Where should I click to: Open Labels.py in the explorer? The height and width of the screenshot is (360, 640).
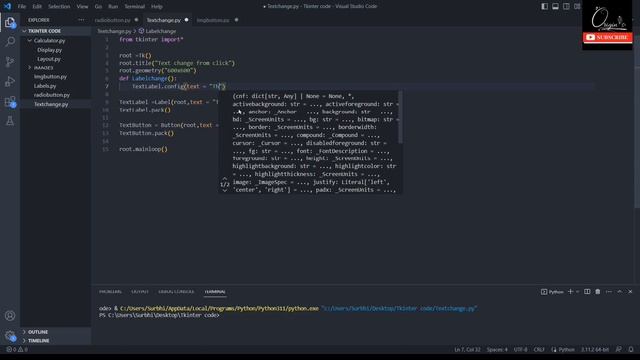pos(45,86)
